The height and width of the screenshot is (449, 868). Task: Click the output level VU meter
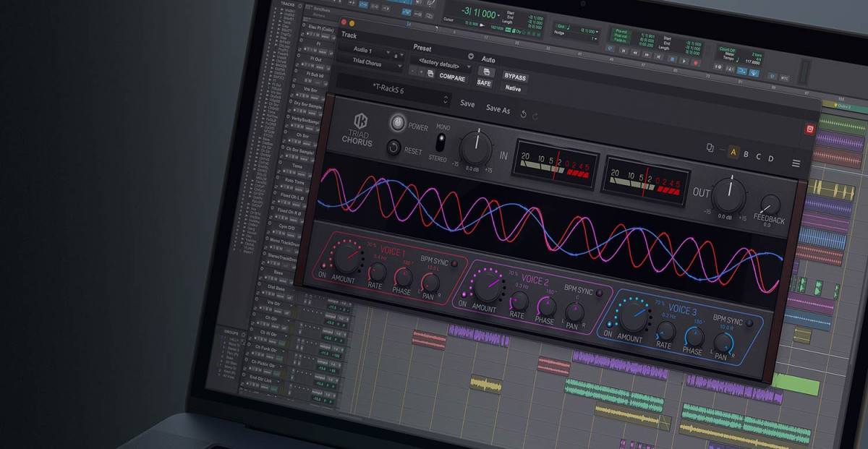click(646, 181)
